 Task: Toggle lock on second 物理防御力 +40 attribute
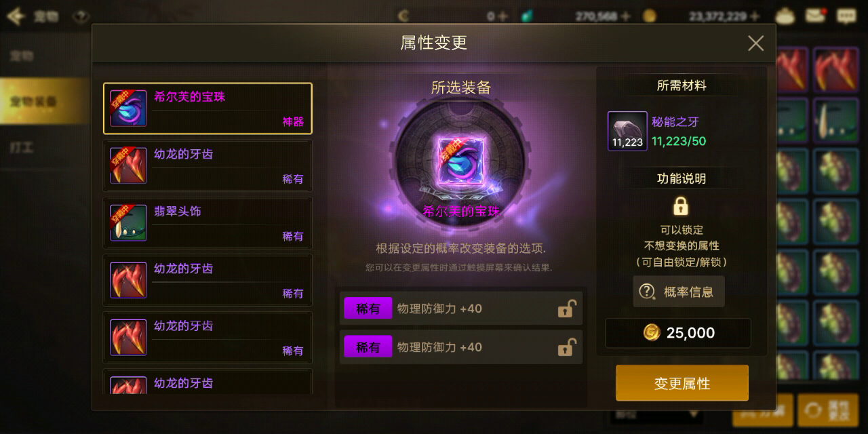[566, 347]
